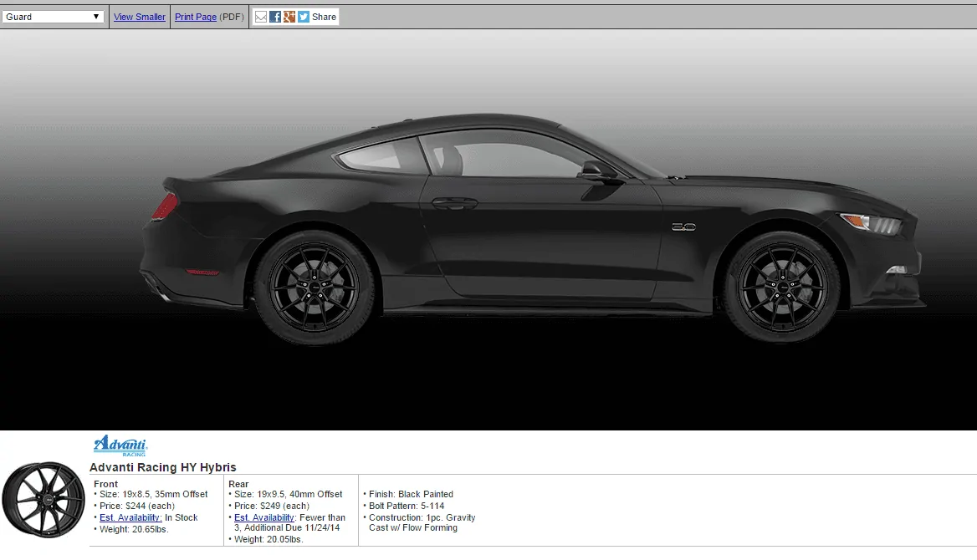Screen dimensions: 977x560
Task: Click the Rear size 19x9.5 text
Action: point(288,494)
